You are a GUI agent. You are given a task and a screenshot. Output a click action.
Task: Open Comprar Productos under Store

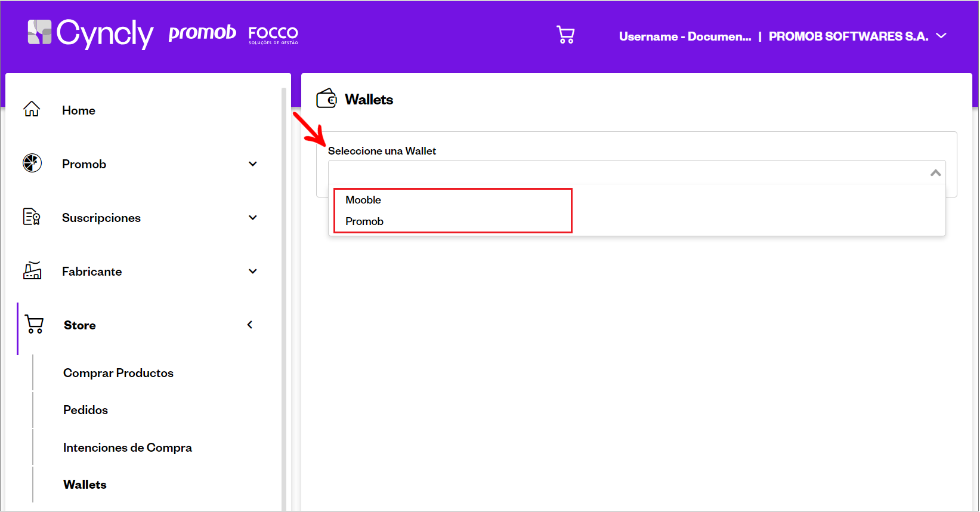pyautogui.click(x=118, y=373)
